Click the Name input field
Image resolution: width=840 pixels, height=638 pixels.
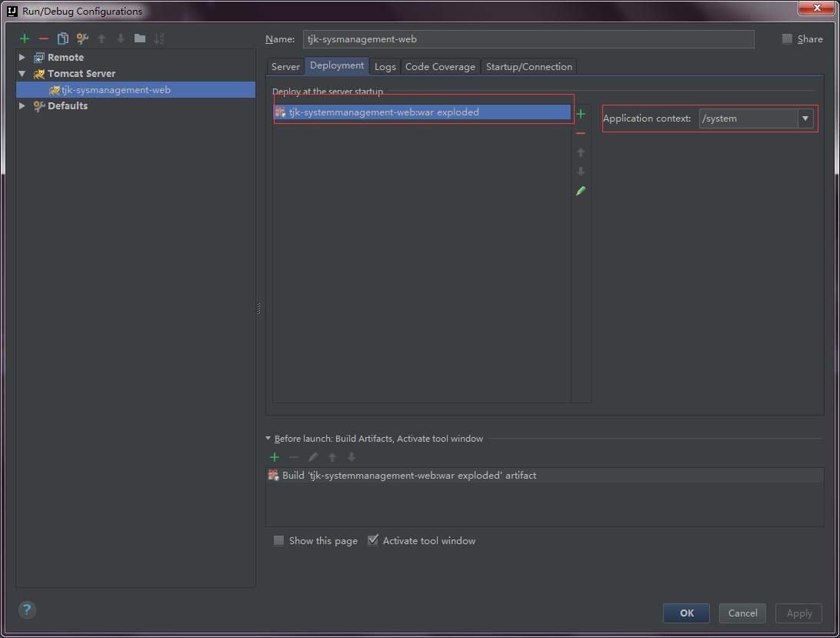pyautogui.click(x=528, y=39)
